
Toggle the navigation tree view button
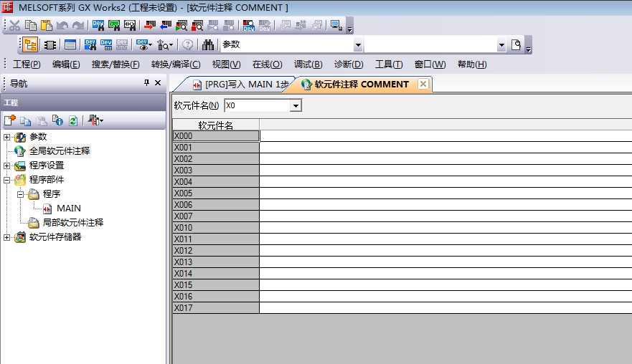coord(30,44)
